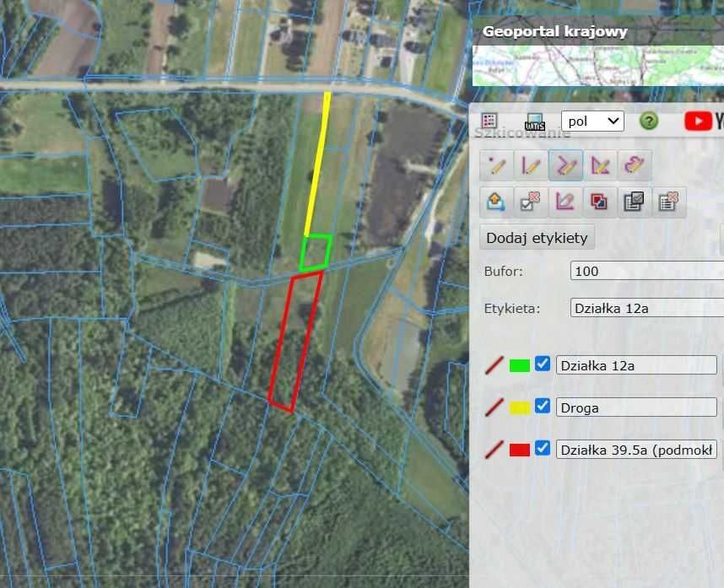Open the 'pol' language dropdown
The height and width of the screenshot is (588, 724).
click(x=593, y=121)
